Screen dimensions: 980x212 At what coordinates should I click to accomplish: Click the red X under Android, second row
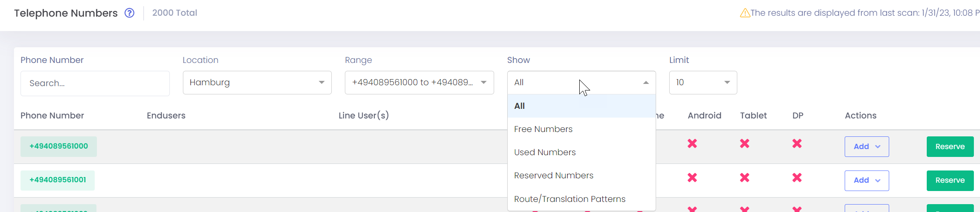[692, 177]
